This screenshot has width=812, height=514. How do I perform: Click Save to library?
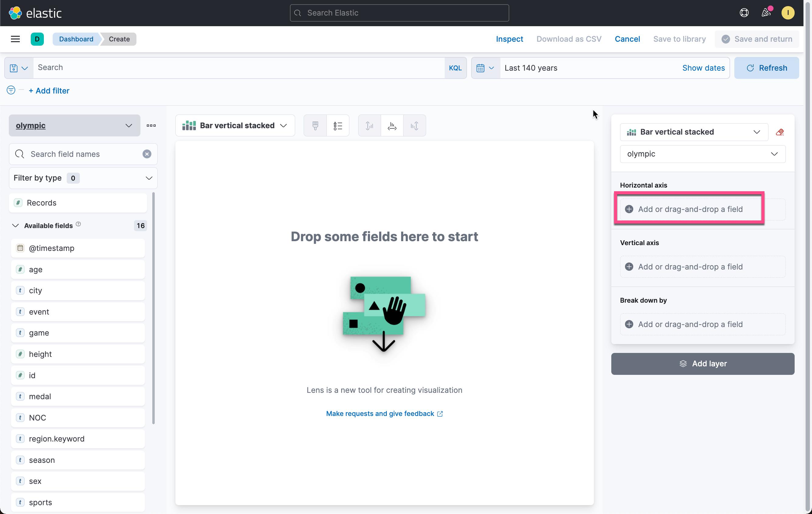coord(680,39)
